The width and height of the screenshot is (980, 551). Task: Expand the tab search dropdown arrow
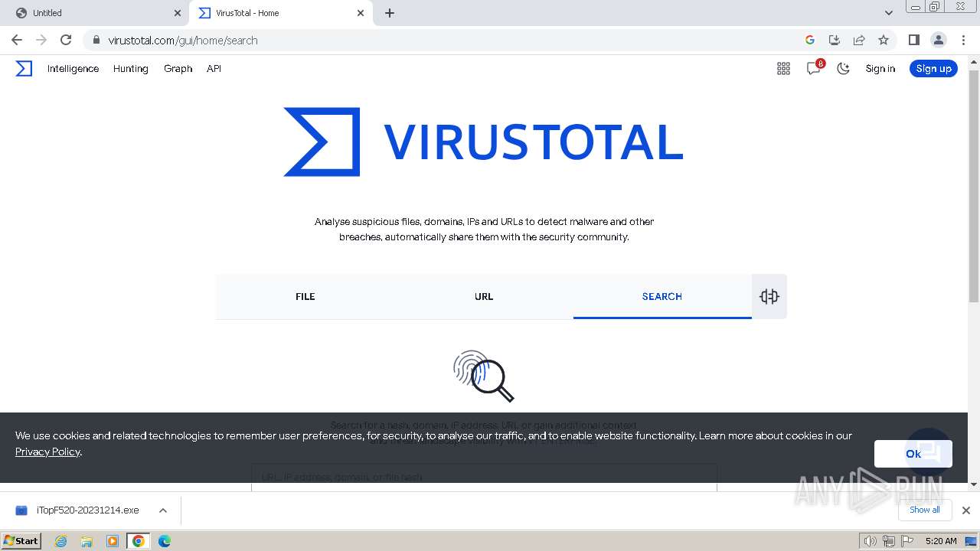click(889, 13)
